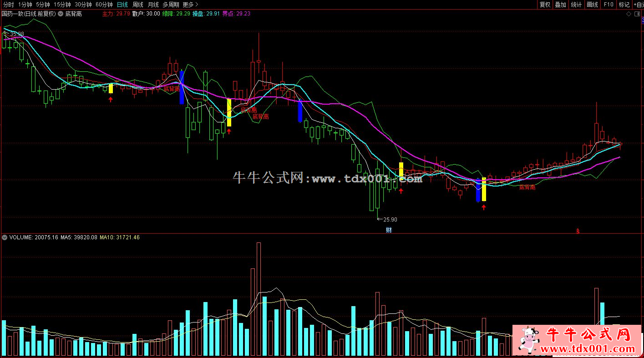The width and height of the screenshot is (644, 358).
Task: Expand the indicator chevron beside 底背离
Action: coord(61,14)
